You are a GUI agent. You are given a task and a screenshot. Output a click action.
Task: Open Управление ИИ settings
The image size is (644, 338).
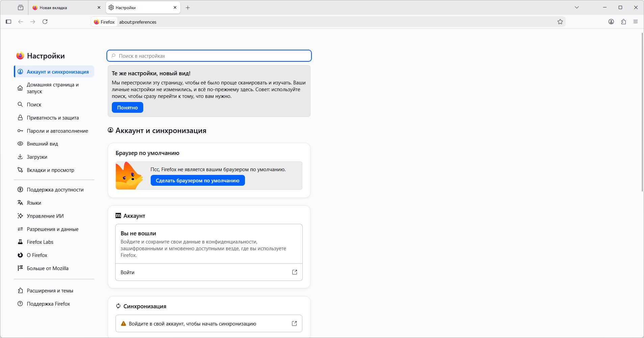[54, 216]
